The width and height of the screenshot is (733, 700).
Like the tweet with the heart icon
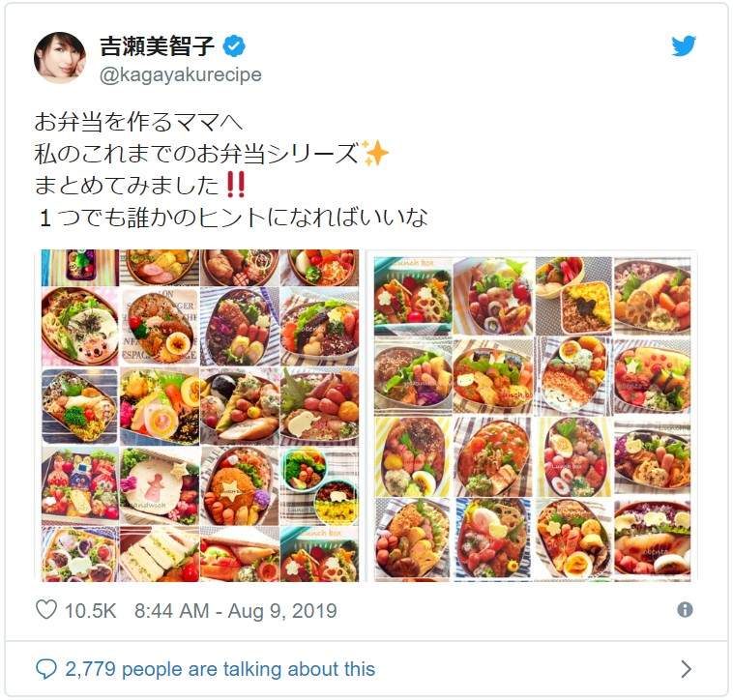46,610
